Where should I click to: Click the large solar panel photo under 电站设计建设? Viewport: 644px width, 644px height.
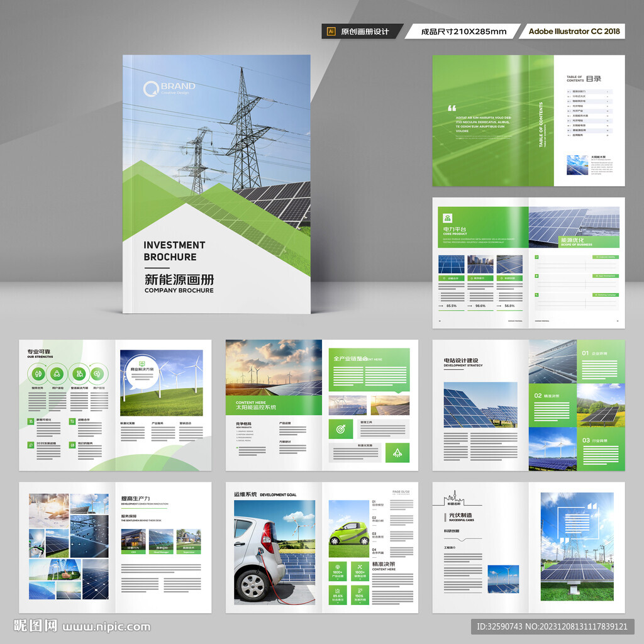click(480, 405)
